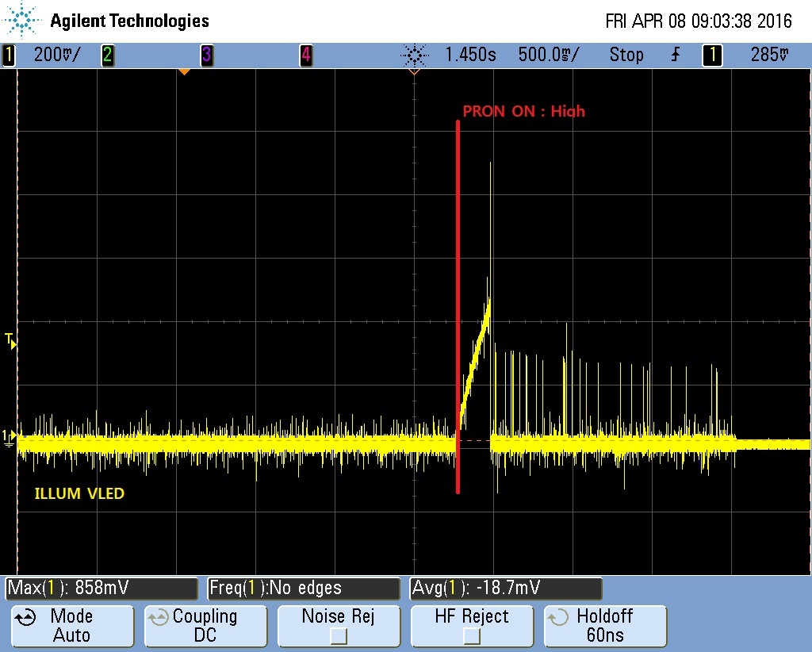
Task: Click the Stop run status
Action: [626, 55]
